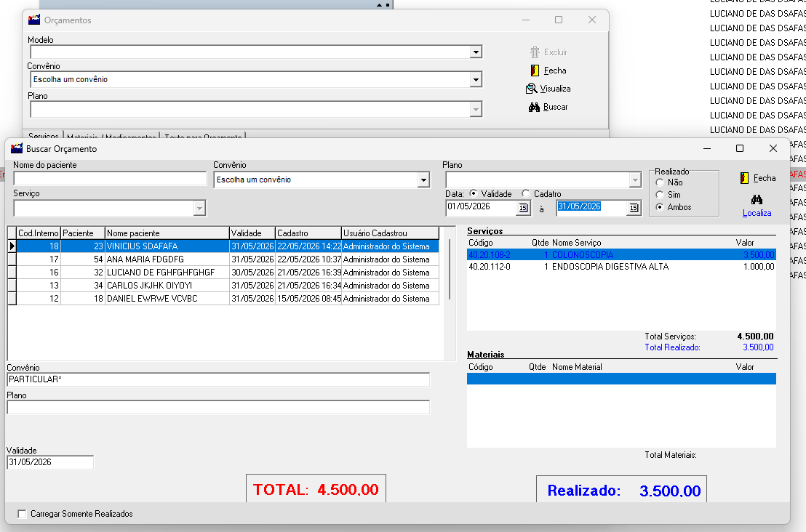Screen dimensions: 806x532
Task: Select the ANA MARIA FDGDFG row
Action: point(223,259)
